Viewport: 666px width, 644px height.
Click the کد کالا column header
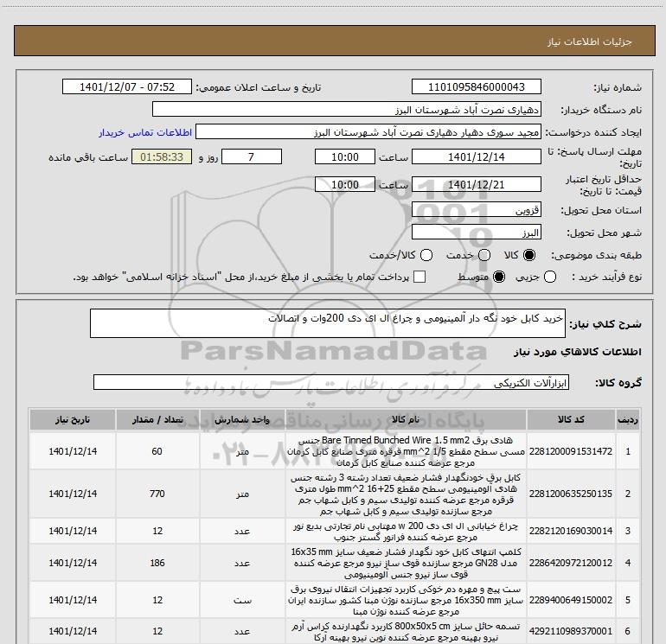pos(571,420)
